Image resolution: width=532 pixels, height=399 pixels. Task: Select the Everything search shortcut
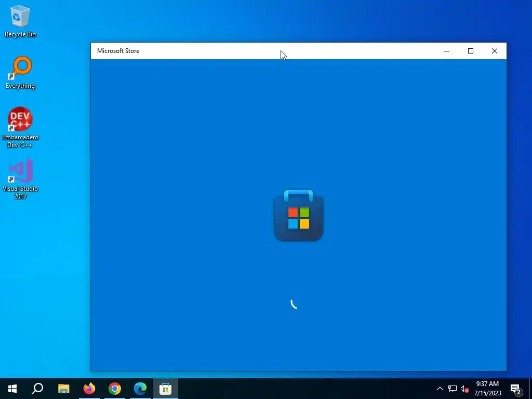click(x=20, y=72)
